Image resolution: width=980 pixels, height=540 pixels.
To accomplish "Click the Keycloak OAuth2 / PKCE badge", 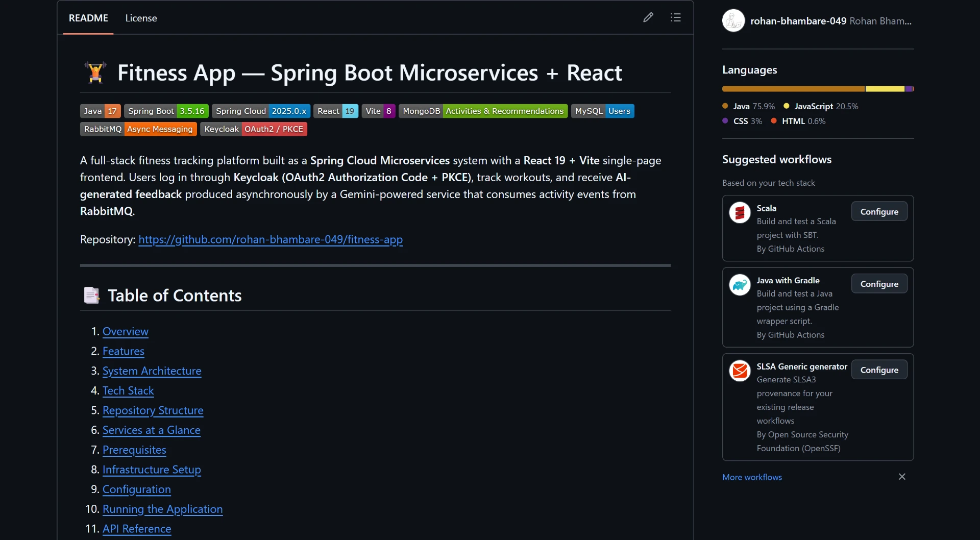I will point(254,129).
